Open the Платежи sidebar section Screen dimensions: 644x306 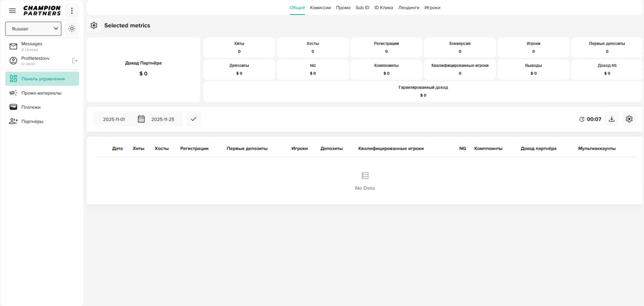(31, 107)
